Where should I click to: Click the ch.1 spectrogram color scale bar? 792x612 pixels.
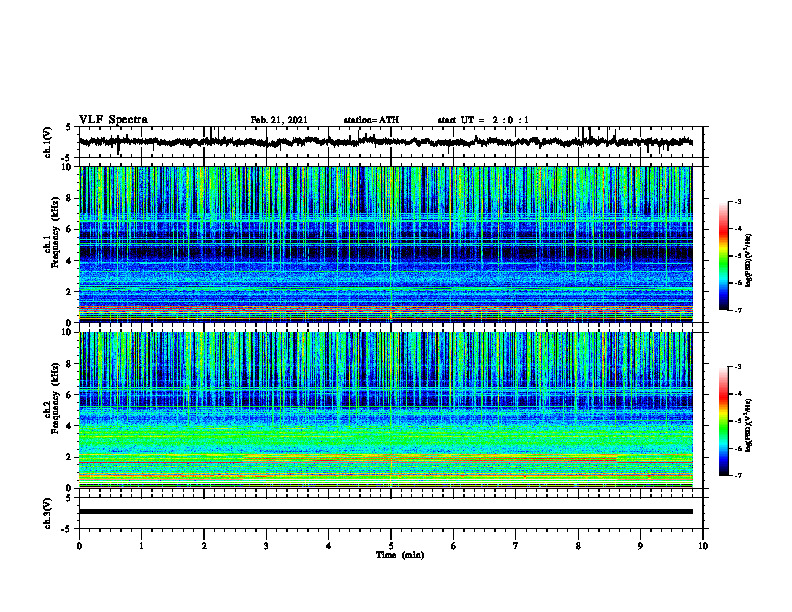(x=723, y=256)
